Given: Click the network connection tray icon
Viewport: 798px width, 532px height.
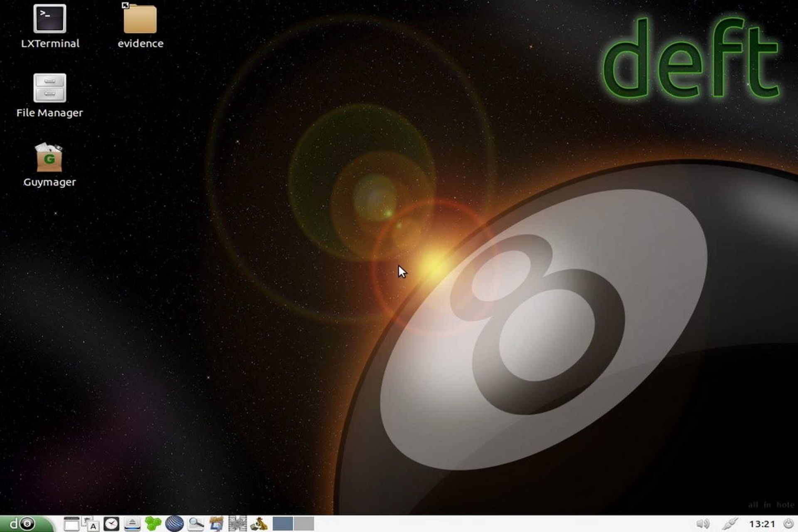Looking at the screenshot, I should point(729,524).
